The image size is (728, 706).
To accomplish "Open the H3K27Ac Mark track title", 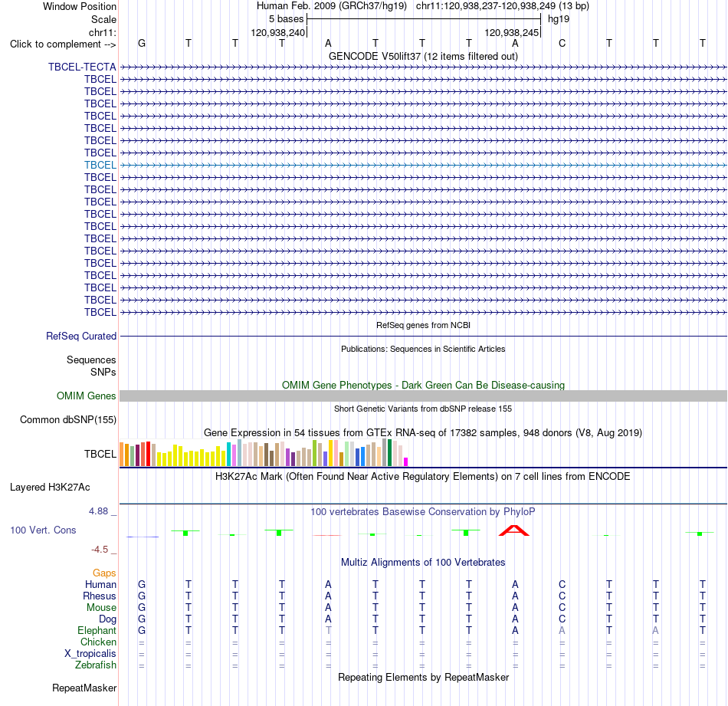I will (x=423, y=477).
